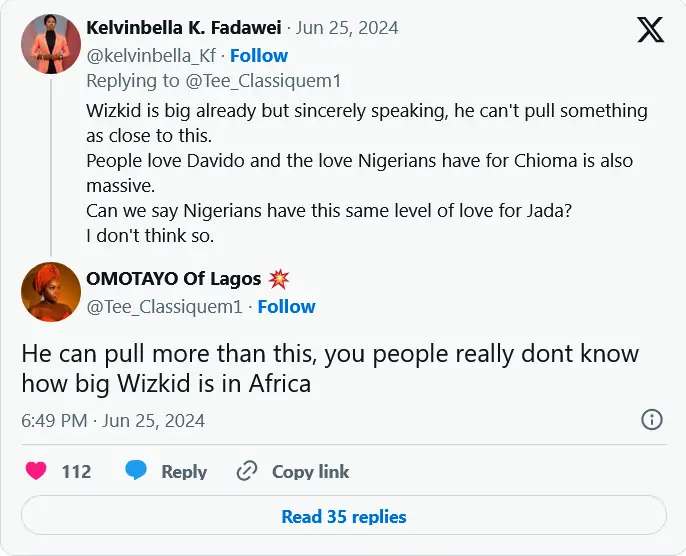Open the tweet info circle icon
Screen dimensions: 686x556
click(651, 419)
